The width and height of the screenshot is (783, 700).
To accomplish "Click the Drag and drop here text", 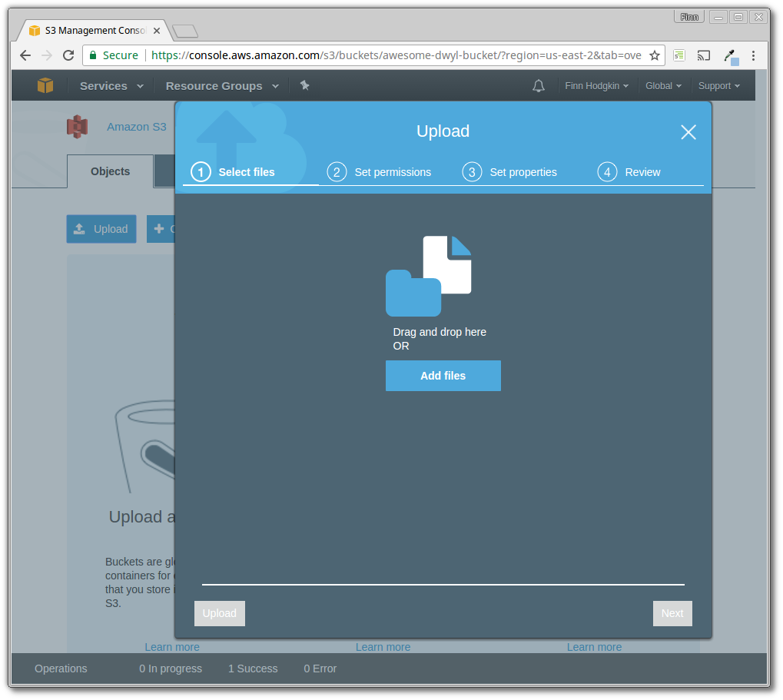I will [440, 332].
